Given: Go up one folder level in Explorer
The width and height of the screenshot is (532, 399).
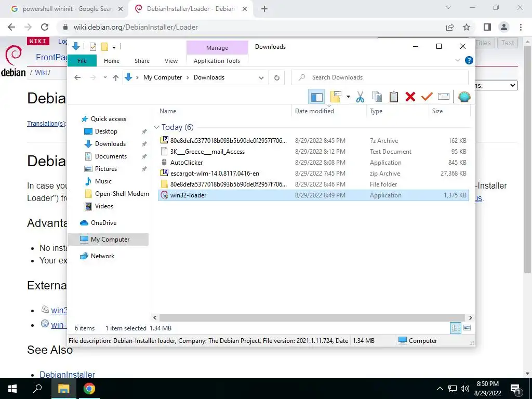Looking at the screenshot, I should (x=116, y=78).
